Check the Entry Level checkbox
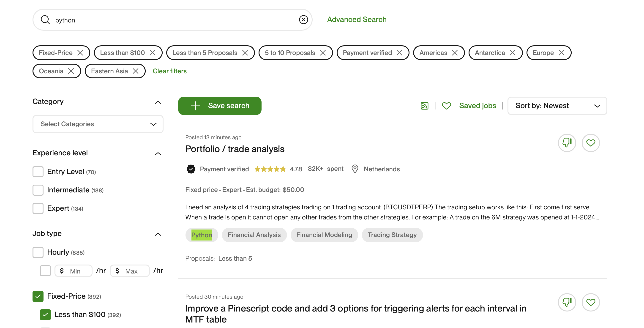Viewport: 644px width, 328px height. pyautogui.click(x=38, y=172)
